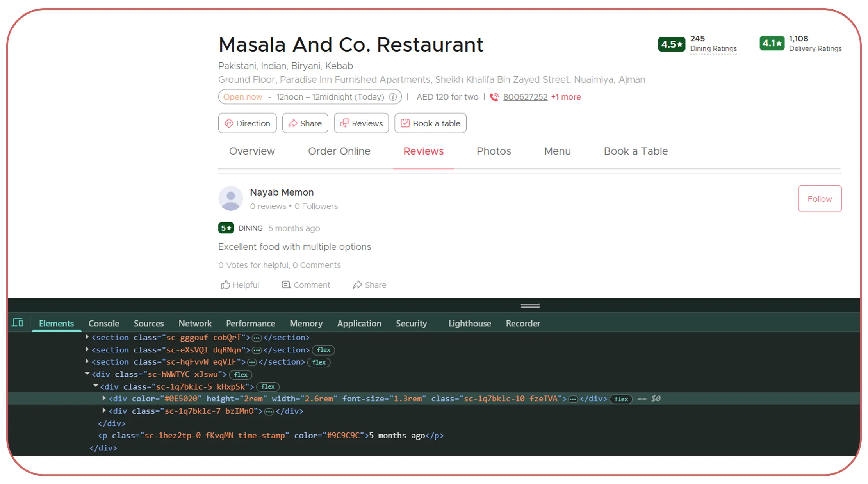Open the Reviews button with chat icon
The width and height of the screenshot is (868, 484).
pyautogui.click(x=361, y=123)
